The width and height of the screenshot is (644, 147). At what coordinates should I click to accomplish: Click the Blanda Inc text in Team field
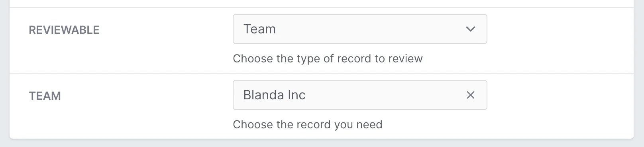(x=274, y=95)
